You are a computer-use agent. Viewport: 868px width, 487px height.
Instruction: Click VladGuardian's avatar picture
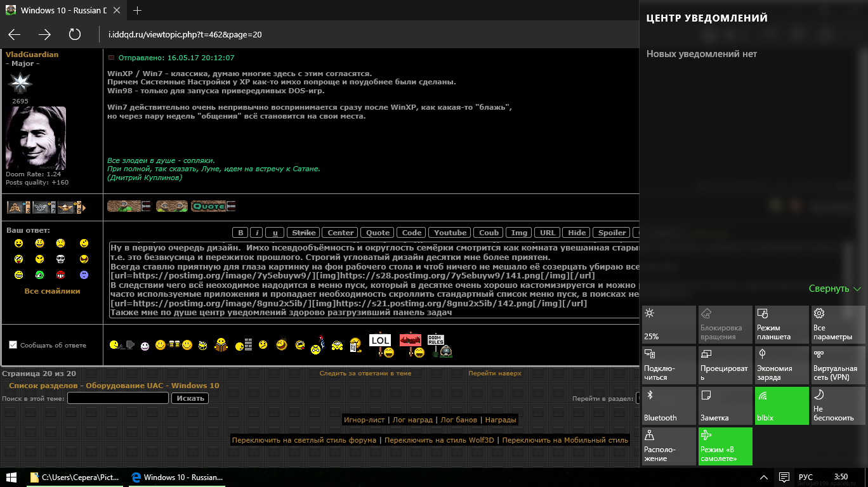(36, 138)
